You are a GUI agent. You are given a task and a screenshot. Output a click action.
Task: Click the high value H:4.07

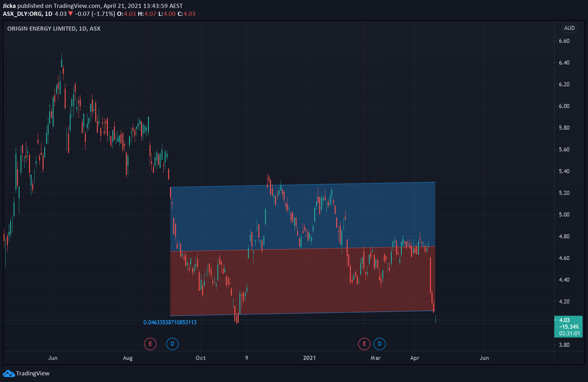tap(147, 14)
